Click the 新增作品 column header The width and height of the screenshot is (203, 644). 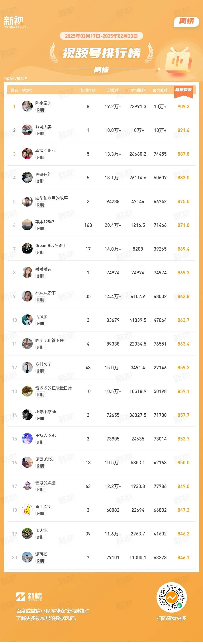[88, 90]
